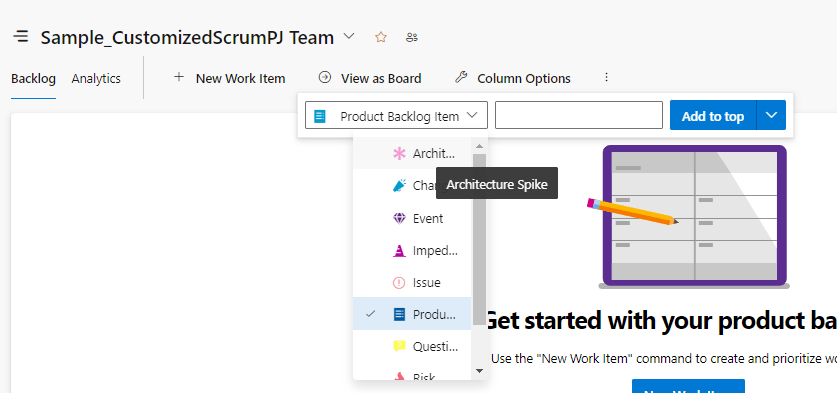Open the Backlog tab
This screenshot has height=393, width=837.
(x=33, y=78)
